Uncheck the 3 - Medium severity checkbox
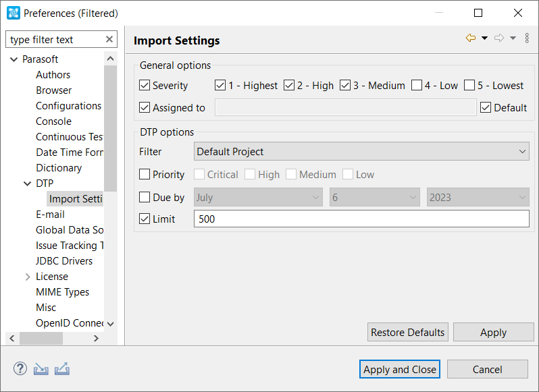Viewport: 539px width, 392px height. [x=345, y=85]
